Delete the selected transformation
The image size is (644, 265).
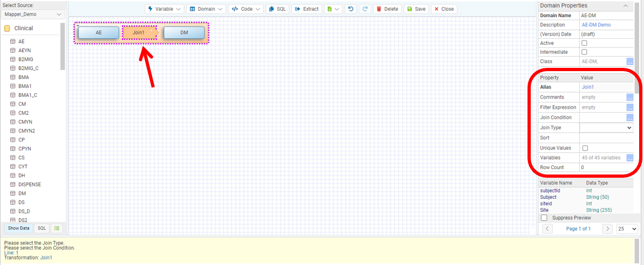coord(387,9)
